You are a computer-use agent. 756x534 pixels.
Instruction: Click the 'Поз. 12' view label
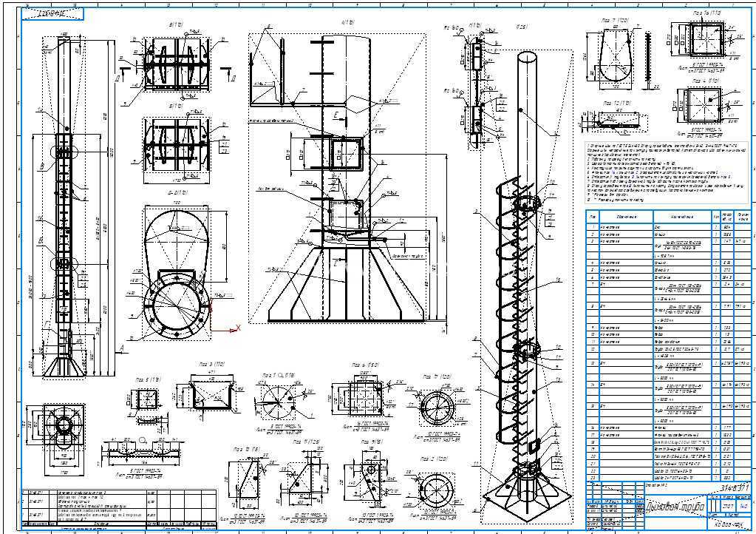pos(618,104)
